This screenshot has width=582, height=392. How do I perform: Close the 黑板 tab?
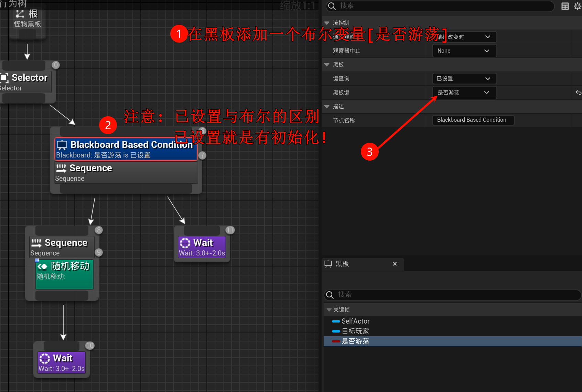395,264
